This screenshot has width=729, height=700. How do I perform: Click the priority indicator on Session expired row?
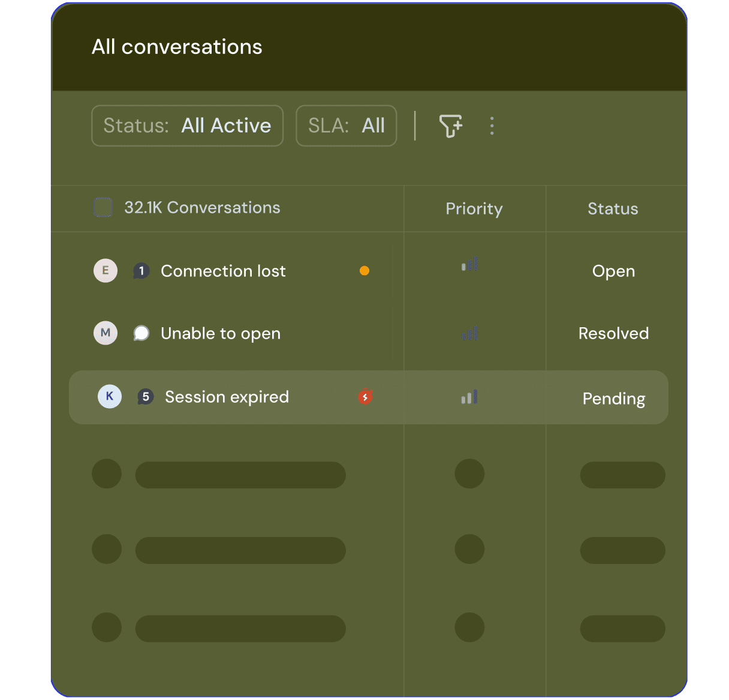[x=469, y=397]
